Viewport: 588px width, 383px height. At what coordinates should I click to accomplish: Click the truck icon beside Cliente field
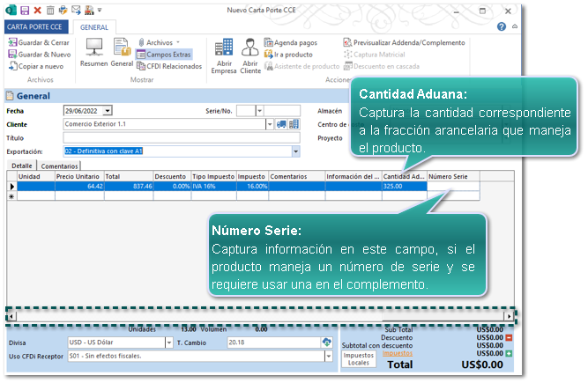coord(281,124)
